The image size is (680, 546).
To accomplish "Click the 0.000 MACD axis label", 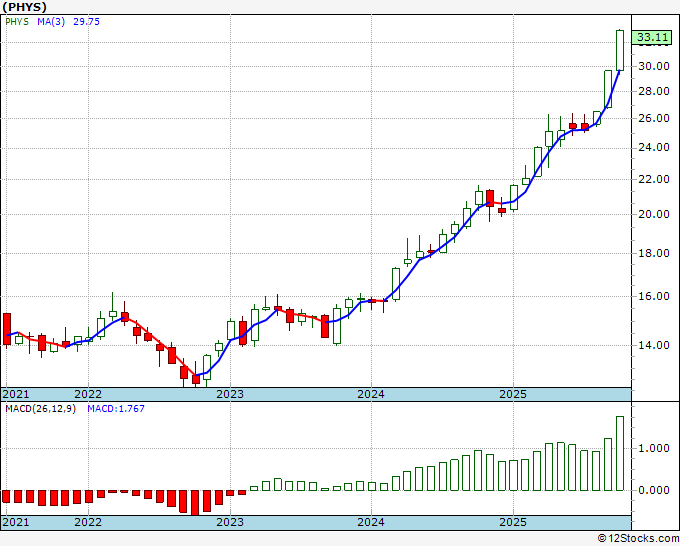I will (x=654, y=490).
